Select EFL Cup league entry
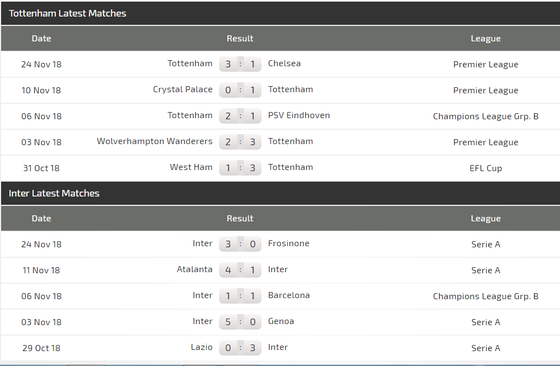 [x=485, y=168]
